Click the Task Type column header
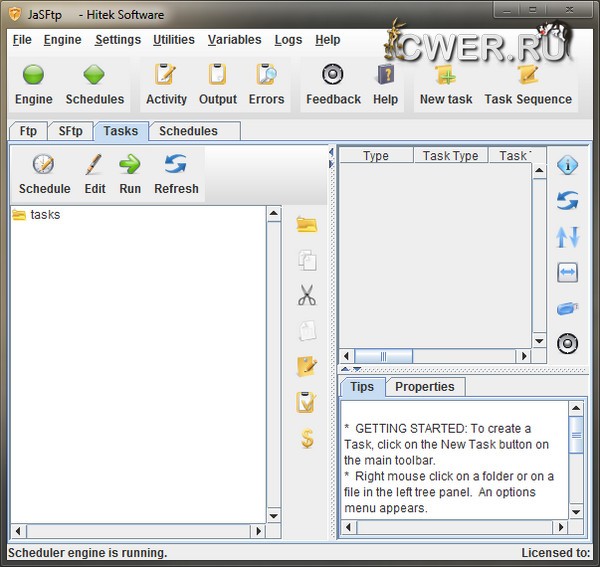The width and height of the screenshot is (600, 567). (x=450, y=156)
